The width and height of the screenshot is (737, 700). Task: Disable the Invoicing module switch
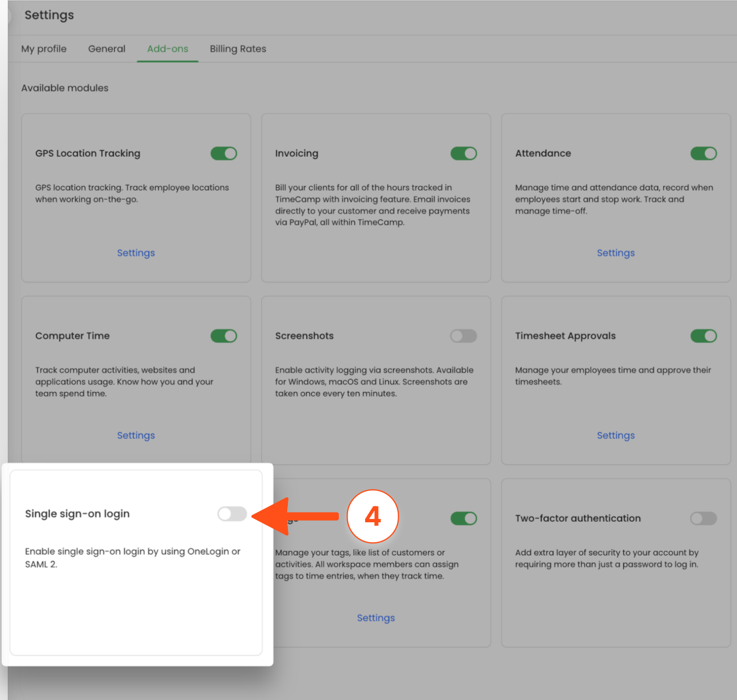point(464,153)
